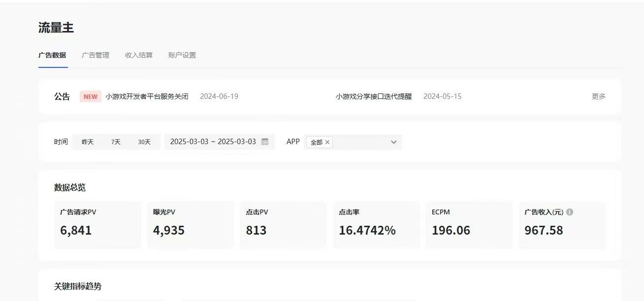Click the 公告 label
644x301 pixels.
(62, 96)
